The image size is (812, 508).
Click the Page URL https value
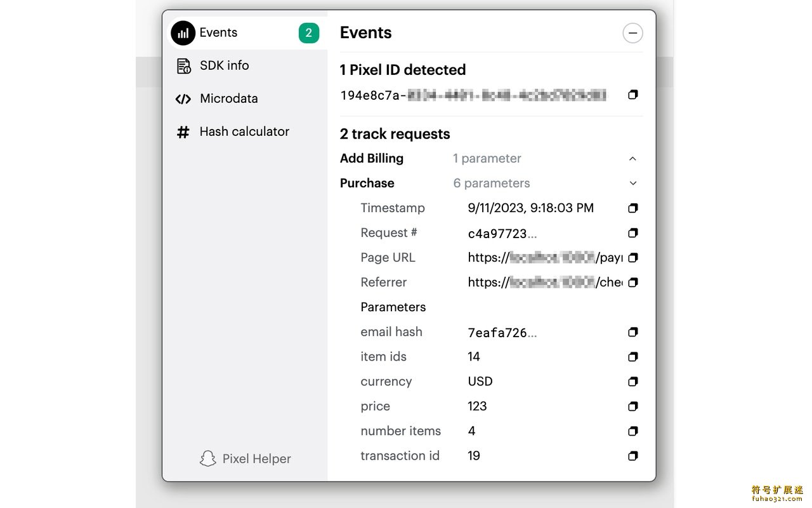coord(546,258)
